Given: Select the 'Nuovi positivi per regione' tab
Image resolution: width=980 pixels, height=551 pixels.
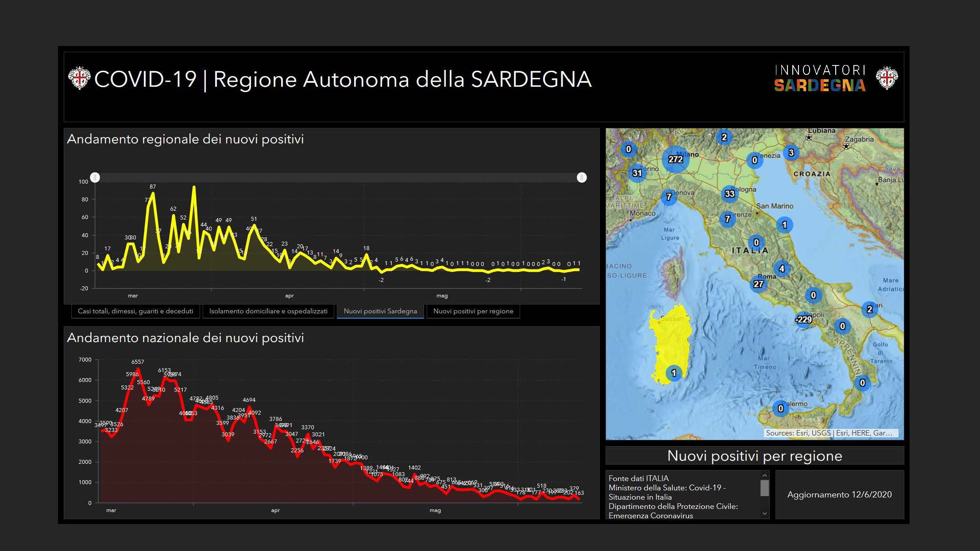Looking at the screenshot, I should pyautogui.click(x=473, y=311).
